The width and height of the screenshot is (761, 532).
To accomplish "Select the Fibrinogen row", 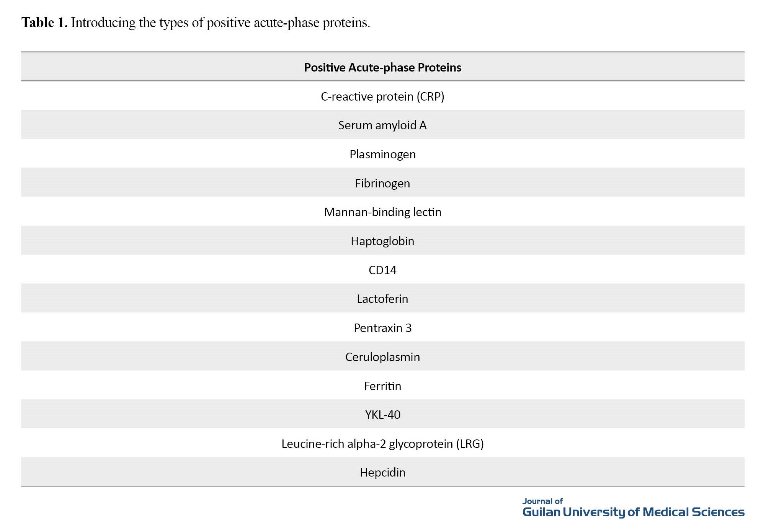I will click(x=382, y=183).
